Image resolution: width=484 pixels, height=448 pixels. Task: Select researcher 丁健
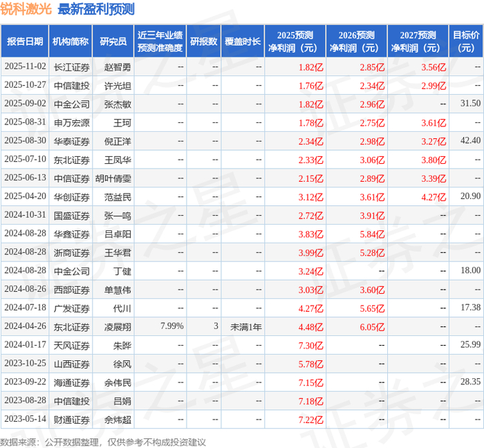tap(122, 271)
